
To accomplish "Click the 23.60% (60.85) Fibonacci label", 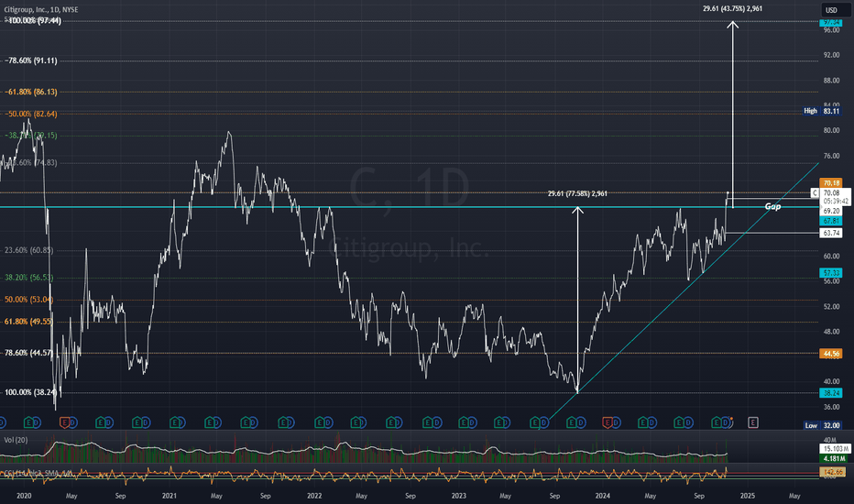I will 29,250.
